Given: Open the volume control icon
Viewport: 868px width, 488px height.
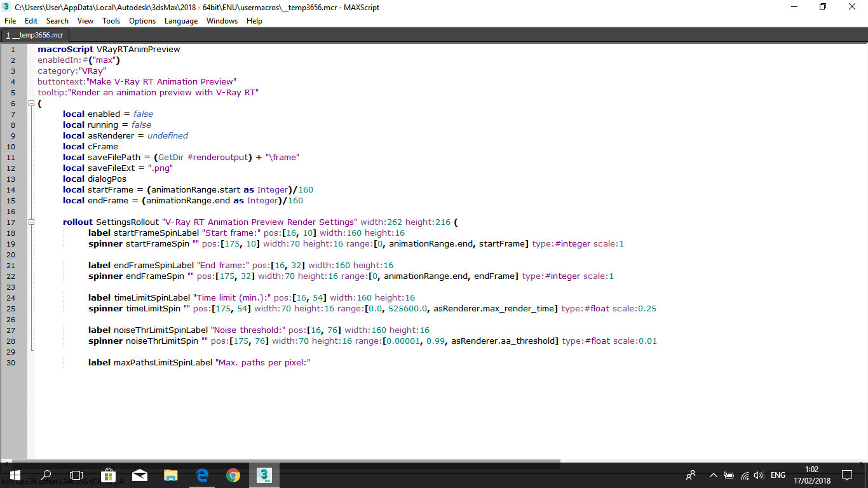Looking at the screenshot, I should 759,475.
